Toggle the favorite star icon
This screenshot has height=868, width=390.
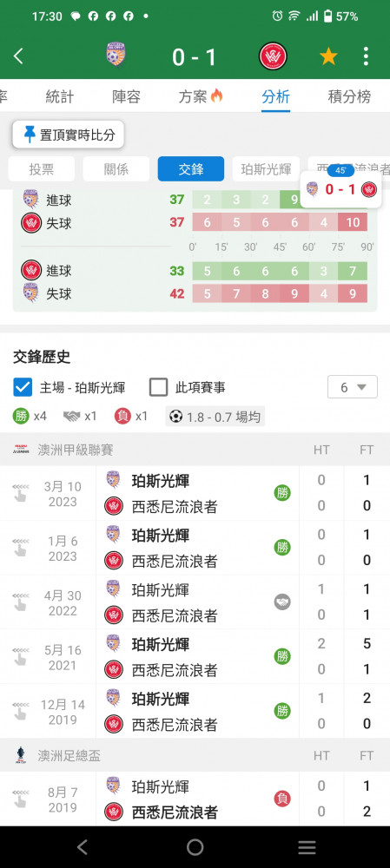coord(328,56)
